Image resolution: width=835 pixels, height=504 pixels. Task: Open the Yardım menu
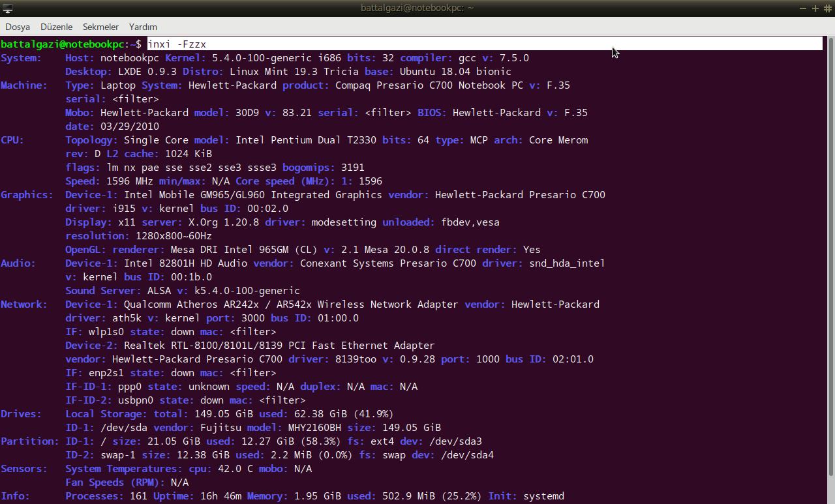coord(143,27)
